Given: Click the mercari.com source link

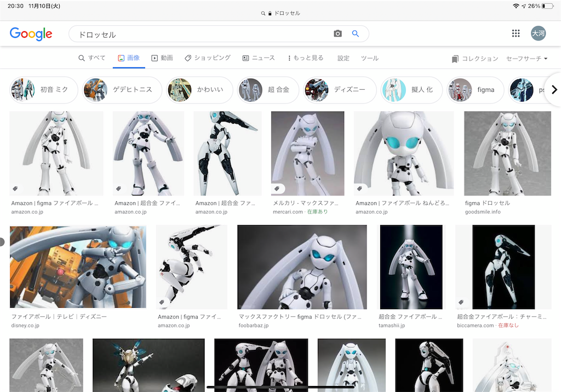Looking at the screenshot, I should pos(288,212).
